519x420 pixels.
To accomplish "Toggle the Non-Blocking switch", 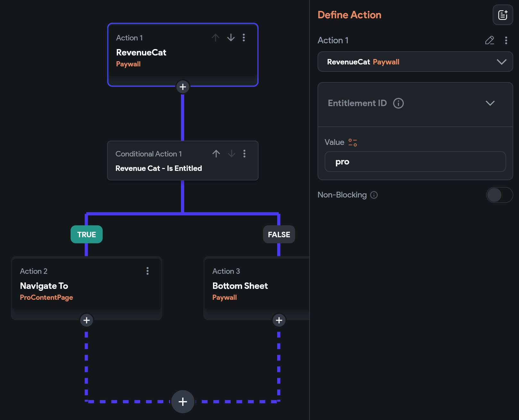I will (x=499, y=195).
